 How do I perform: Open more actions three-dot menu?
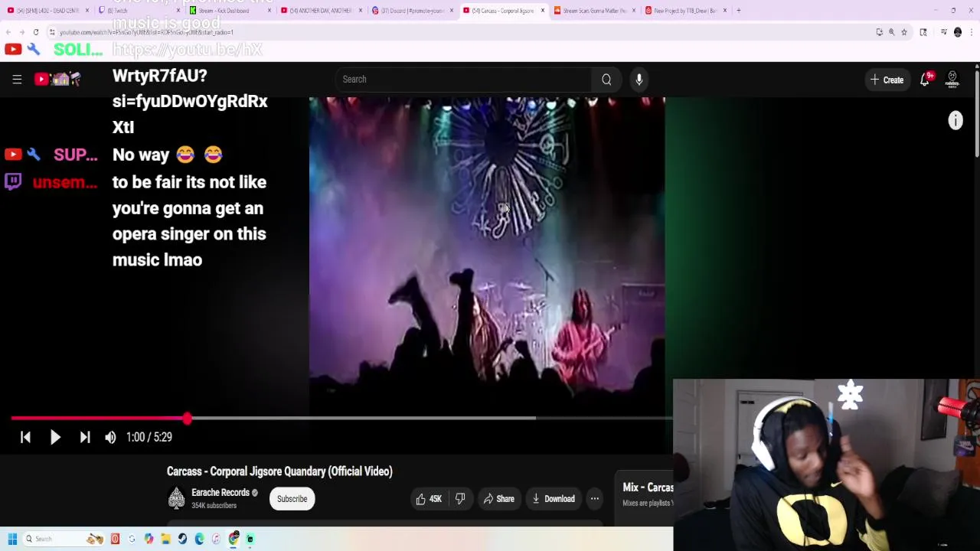[594, 499]
